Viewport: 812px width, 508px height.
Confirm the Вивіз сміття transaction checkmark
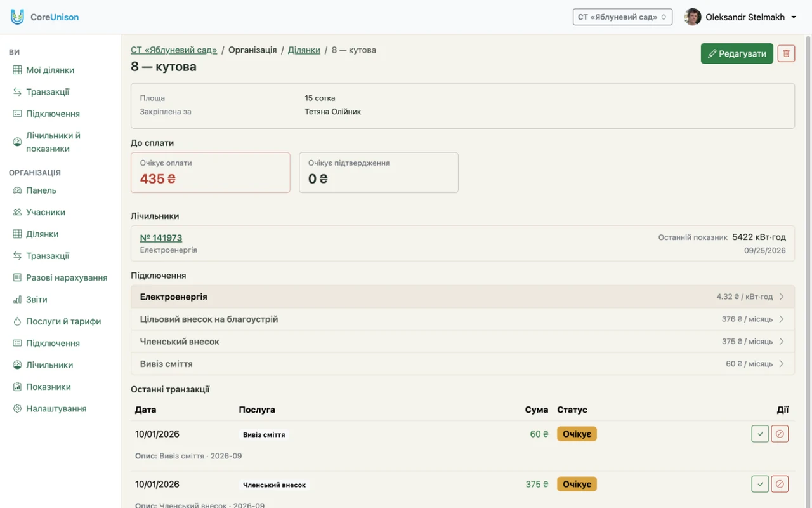coord(760,434)
